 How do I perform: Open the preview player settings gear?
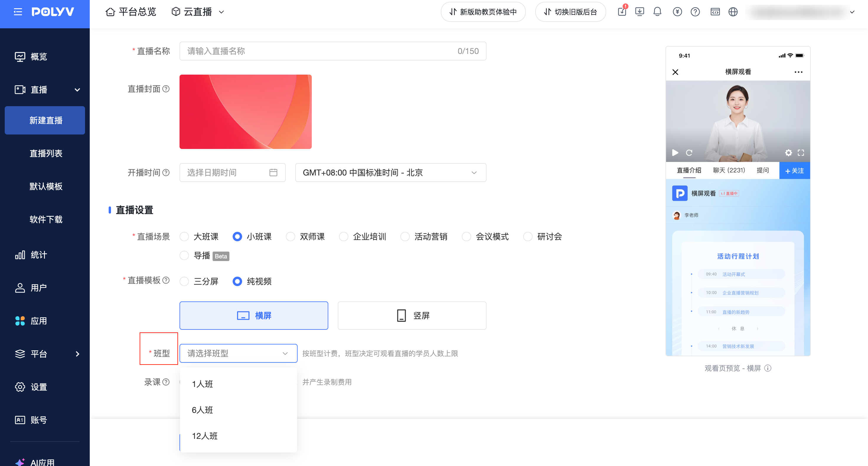click(789, 152)
